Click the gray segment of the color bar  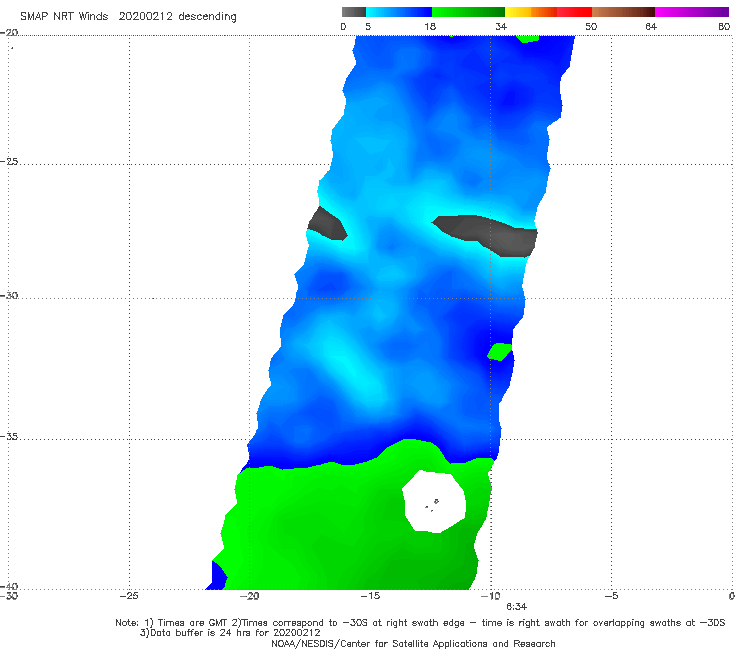[353, 12]
